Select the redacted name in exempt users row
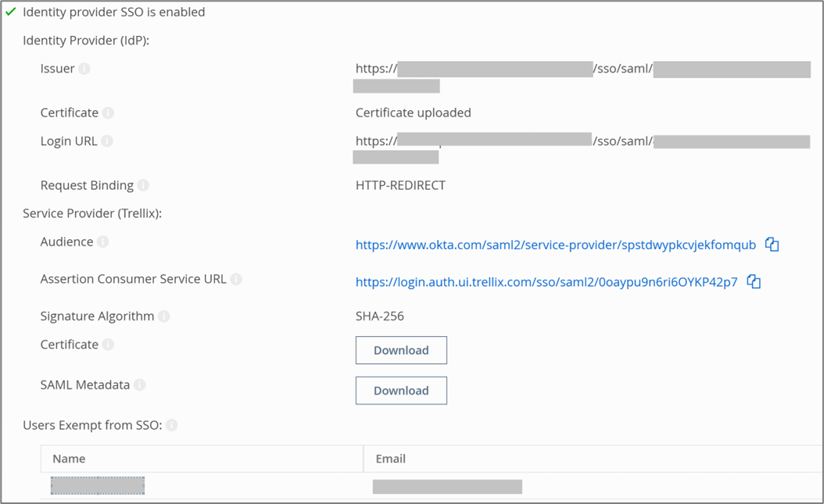 [98, 486]
